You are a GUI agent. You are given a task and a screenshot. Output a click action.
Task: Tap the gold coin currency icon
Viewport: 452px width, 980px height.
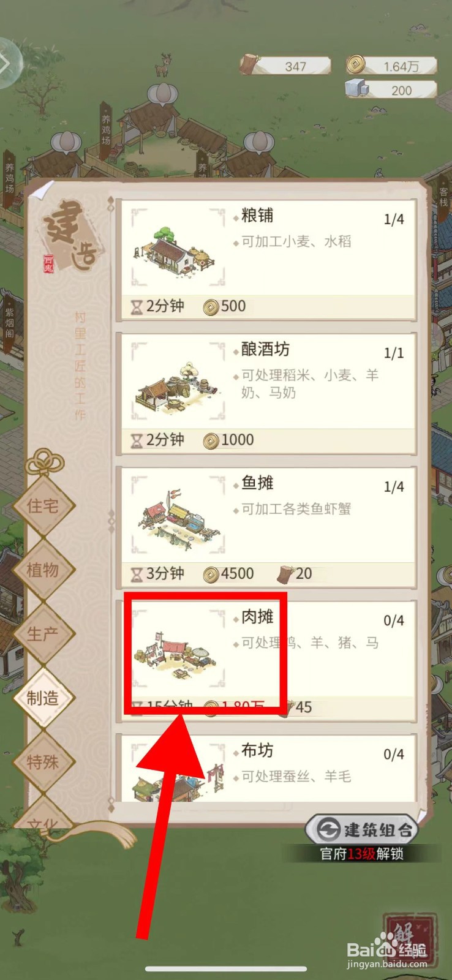[356, 64]
